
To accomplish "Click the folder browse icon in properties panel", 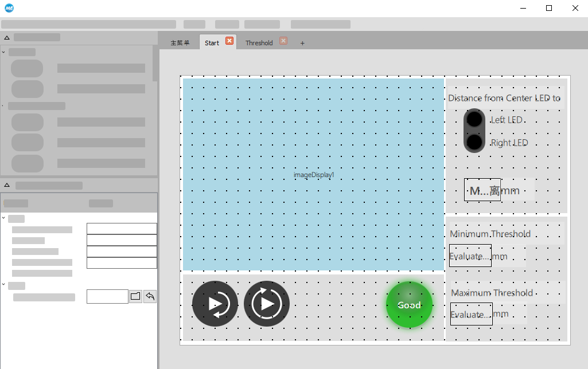I will pyautogui.click(x=135, y=296).
